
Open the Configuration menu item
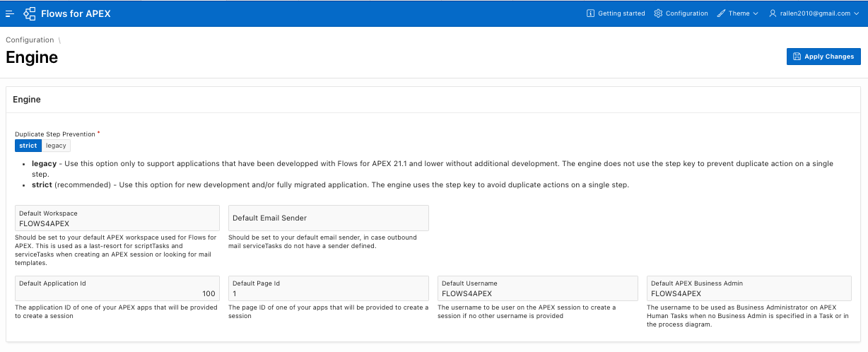click(x=681, y=13)
